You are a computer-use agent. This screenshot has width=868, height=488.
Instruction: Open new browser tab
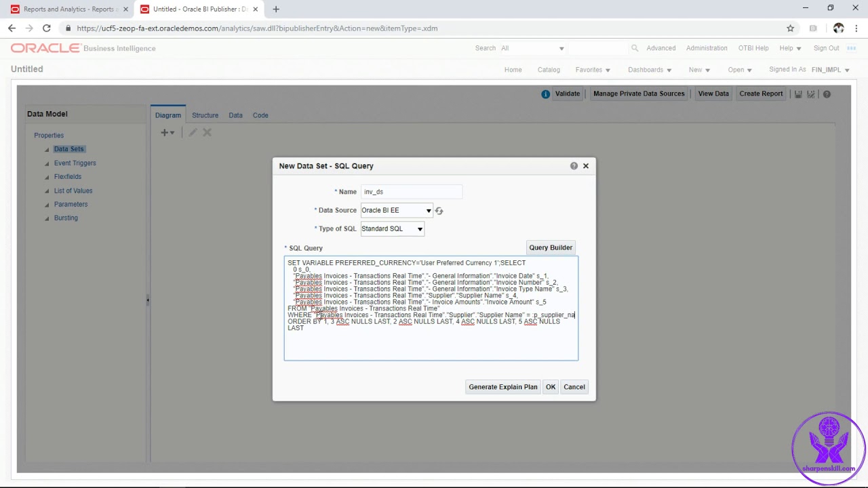click(x=276, y=9)
